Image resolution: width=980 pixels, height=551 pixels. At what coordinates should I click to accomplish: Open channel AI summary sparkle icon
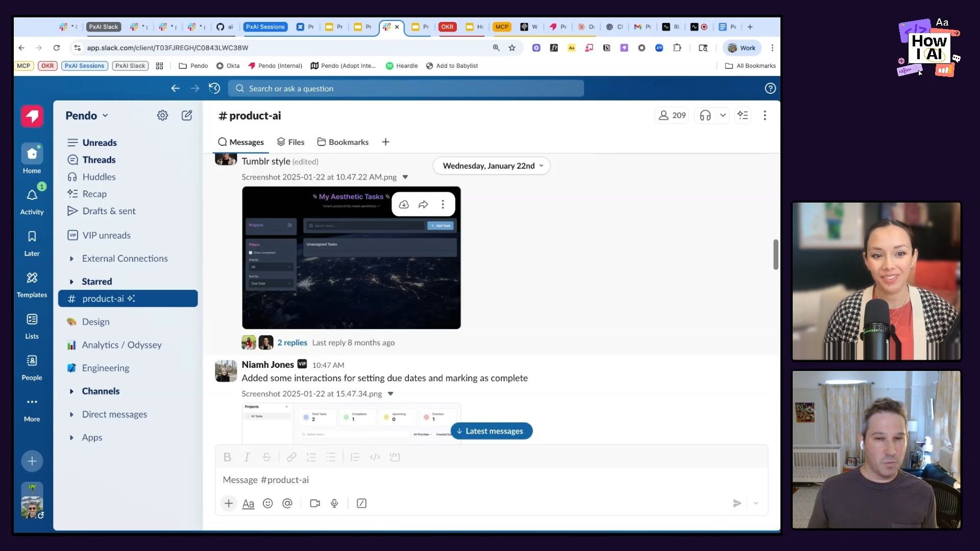[x=743, y=115]
